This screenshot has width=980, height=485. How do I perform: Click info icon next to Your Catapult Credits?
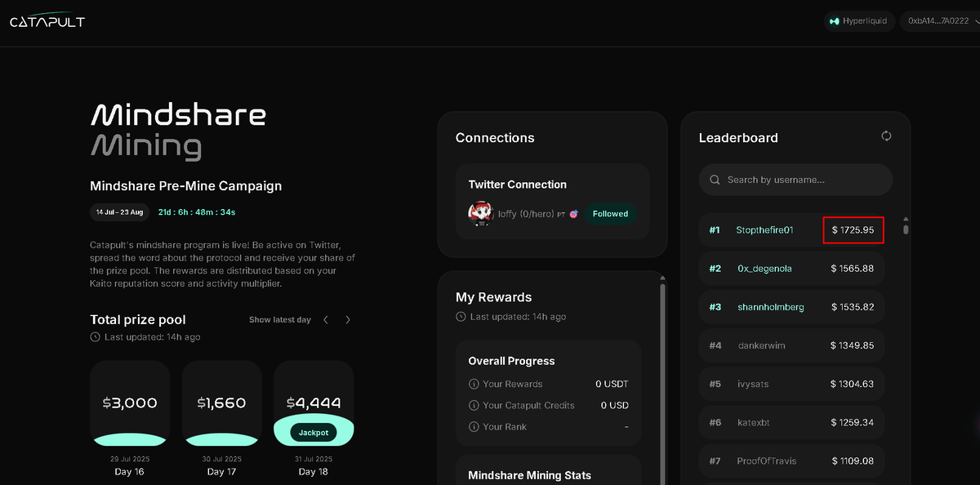(x=474, y=405)
